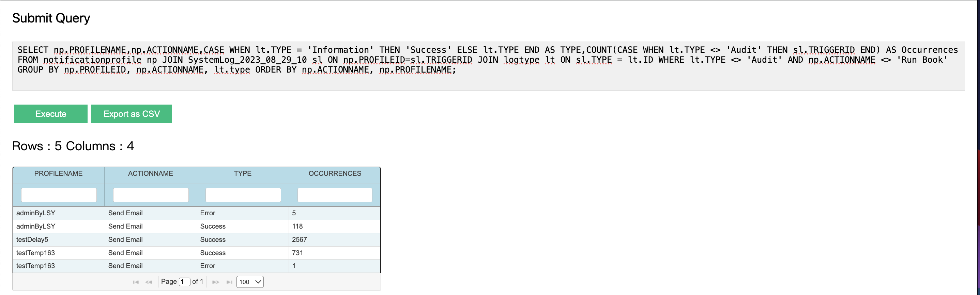The width and height of the screenshot is (980, 295).
Task: Select adminByLSY cell in Error row
Action: point(59,213)
